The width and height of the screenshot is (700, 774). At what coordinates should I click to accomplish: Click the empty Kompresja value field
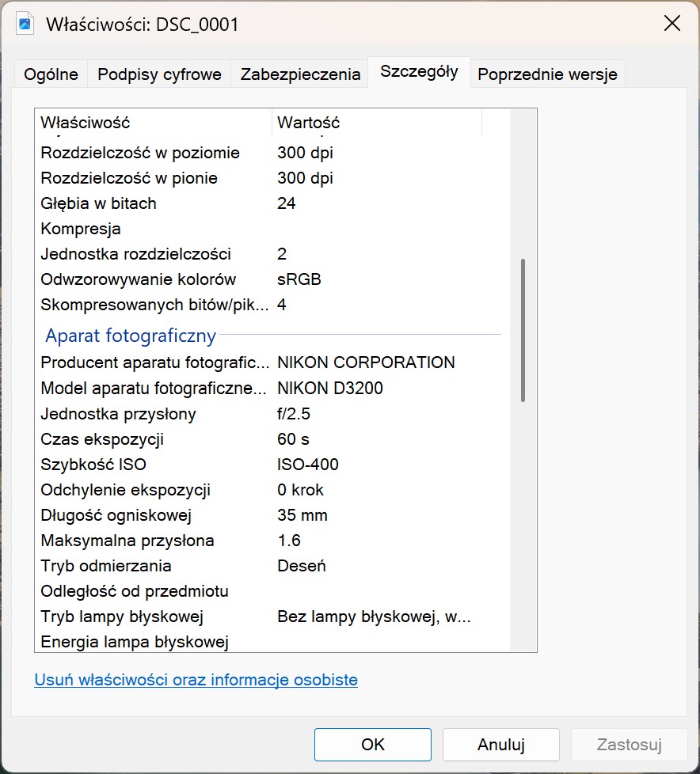390,229
